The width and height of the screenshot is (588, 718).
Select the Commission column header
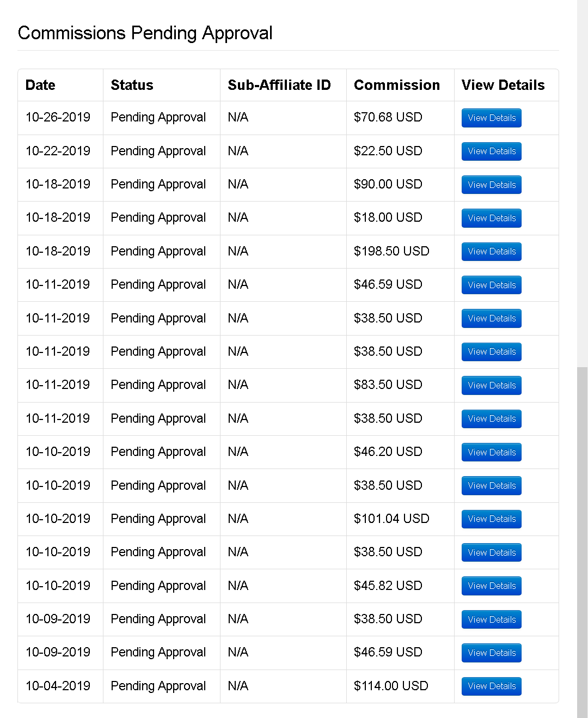click(x=397, y=85)
